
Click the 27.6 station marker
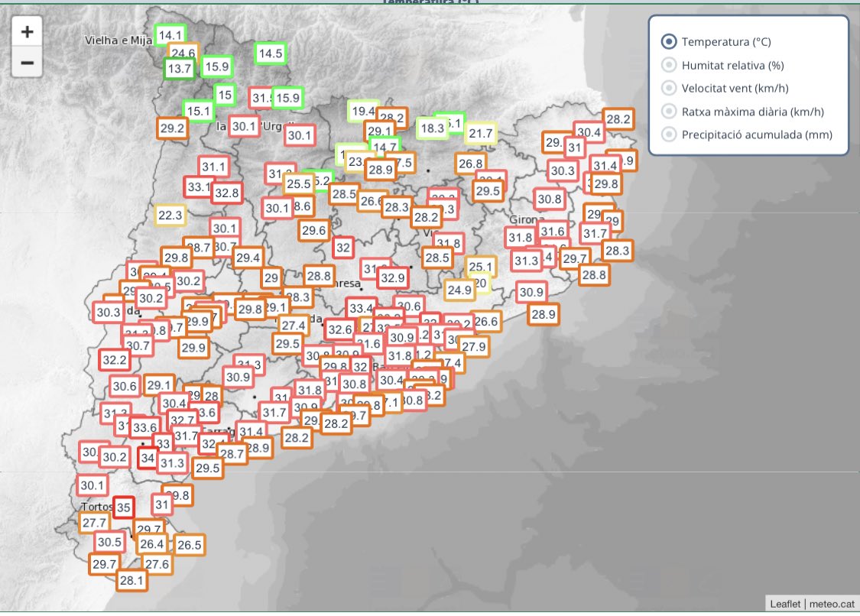tap(157, 564)
